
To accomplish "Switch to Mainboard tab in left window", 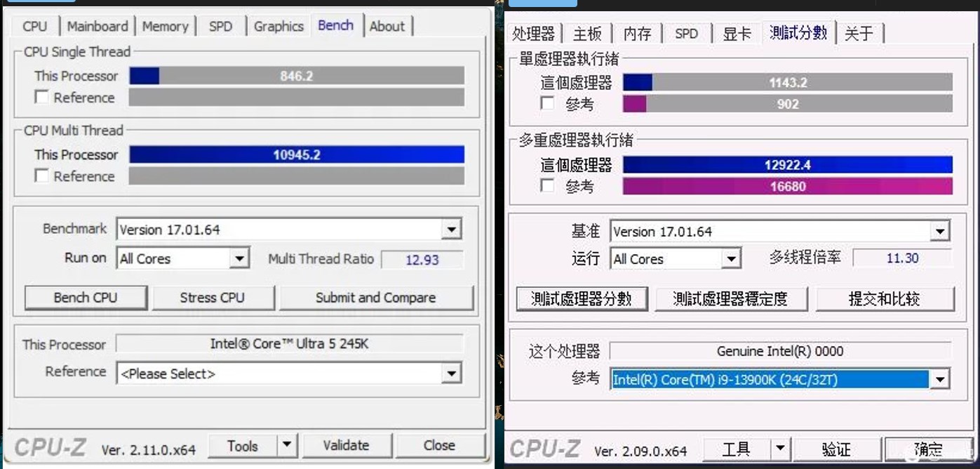I will tap(98, 27).
